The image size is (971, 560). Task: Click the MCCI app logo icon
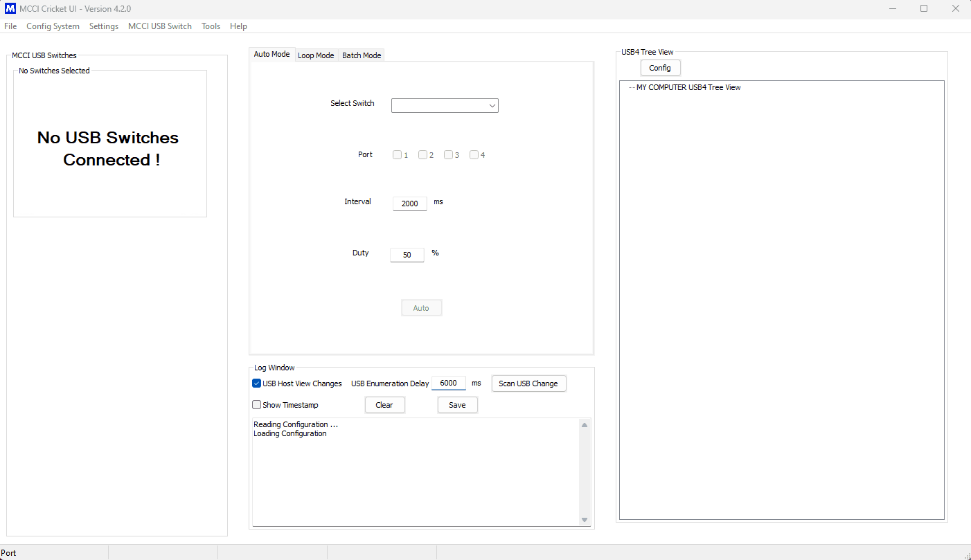point(10,9)
